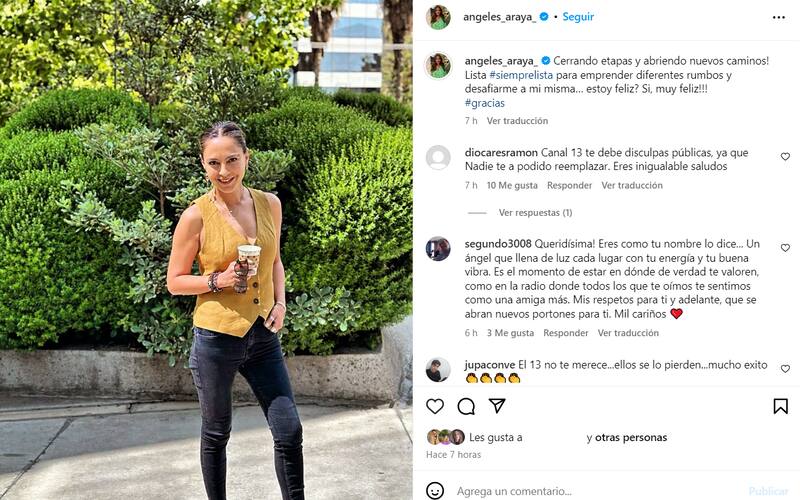
Task: Like the post with the heart icon
Action: 435,406
